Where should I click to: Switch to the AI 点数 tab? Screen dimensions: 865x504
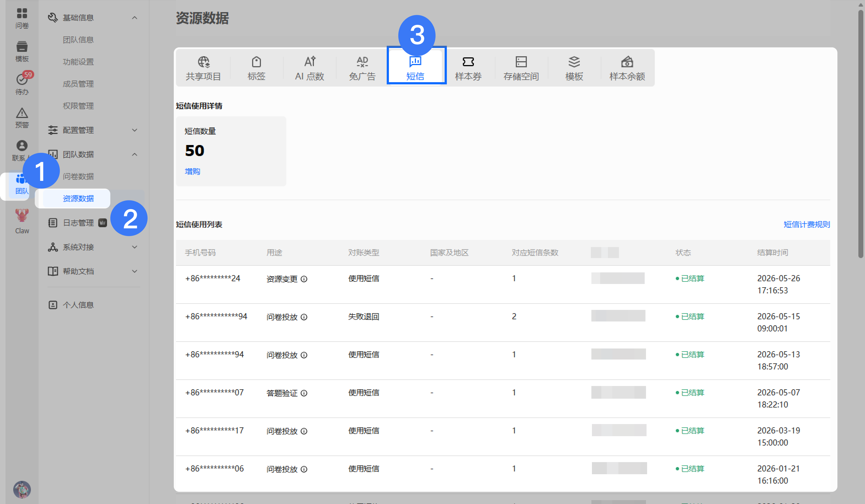(x=309, y=68)
